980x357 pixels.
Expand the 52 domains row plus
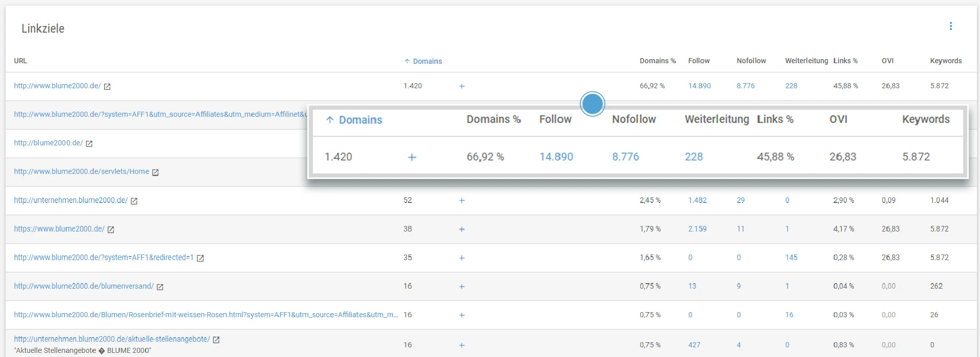click(x=461, y=200)
